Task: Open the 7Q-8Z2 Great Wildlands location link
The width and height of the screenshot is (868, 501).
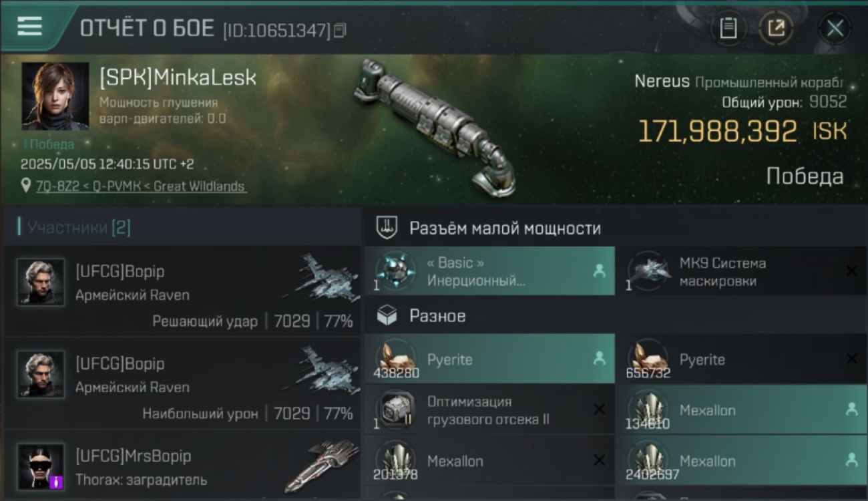Action: pyautogui.click(x=141, y=186)
